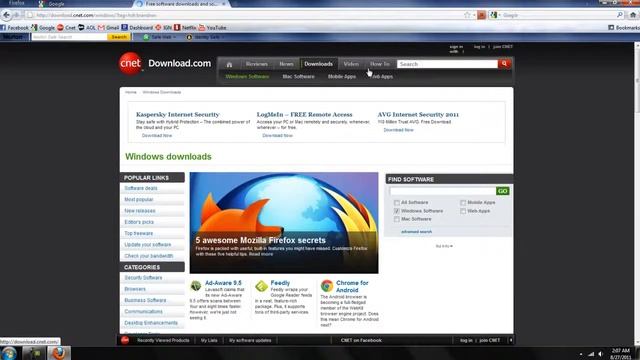The height and width of the screenshot is (360, 640).
Task: Close the Free software downloads tab
Action: (224, 4)
